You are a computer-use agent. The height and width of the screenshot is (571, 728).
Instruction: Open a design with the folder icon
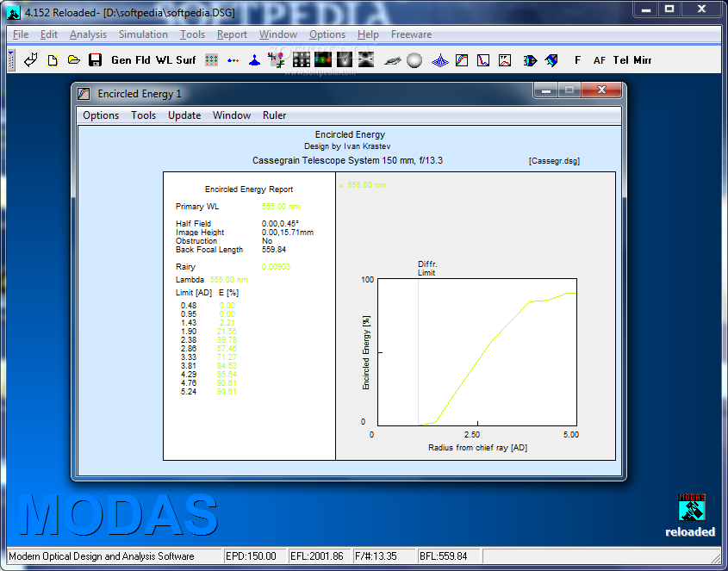[x=74, y=60]
